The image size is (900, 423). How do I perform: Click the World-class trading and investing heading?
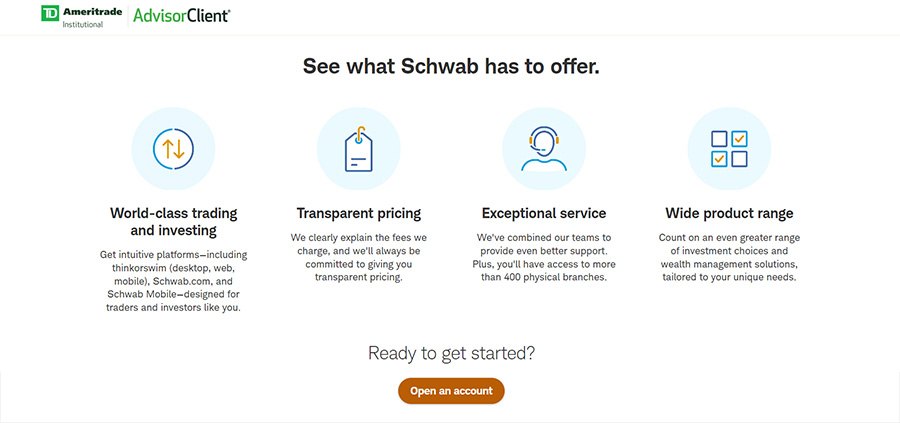(x=173, y=222)
